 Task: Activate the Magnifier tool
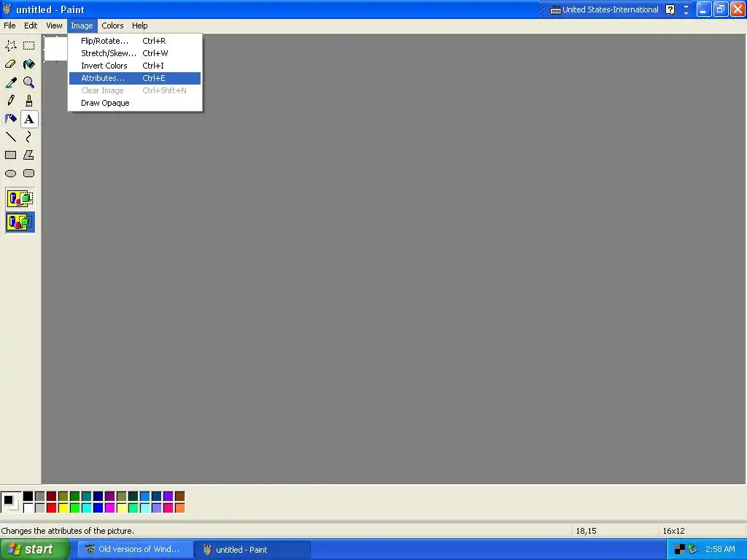29,82
